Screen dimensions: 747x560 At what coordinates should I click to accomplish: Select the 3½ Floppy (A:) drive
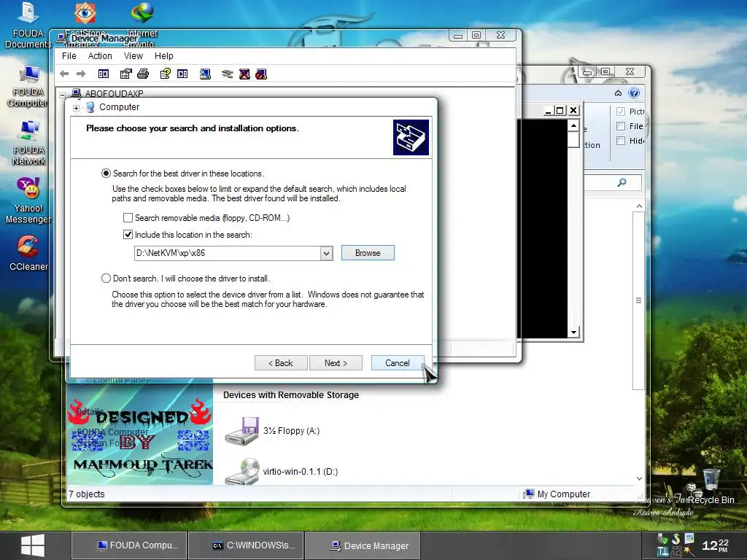click(272, 431)
